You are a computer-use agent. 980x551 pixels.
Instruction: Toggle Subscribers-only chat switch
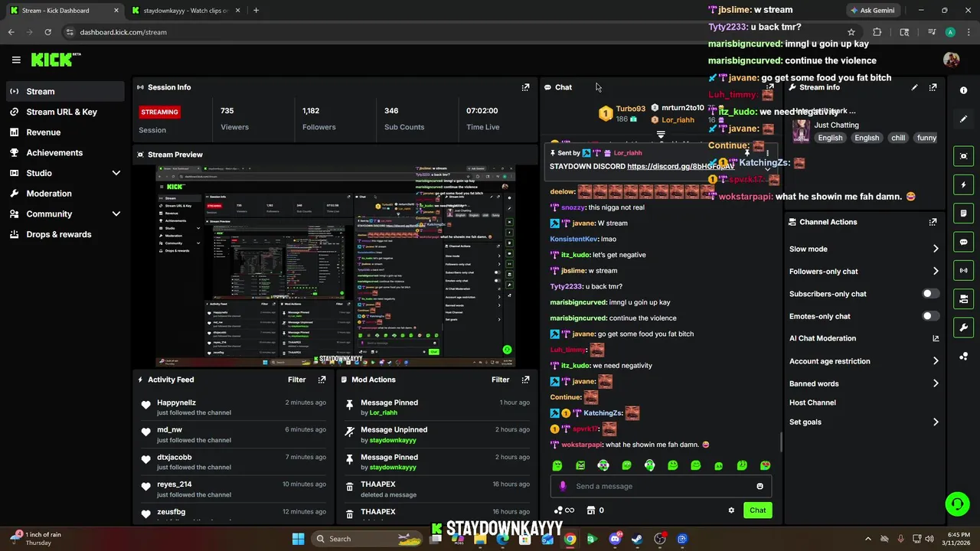pos(931,294)
